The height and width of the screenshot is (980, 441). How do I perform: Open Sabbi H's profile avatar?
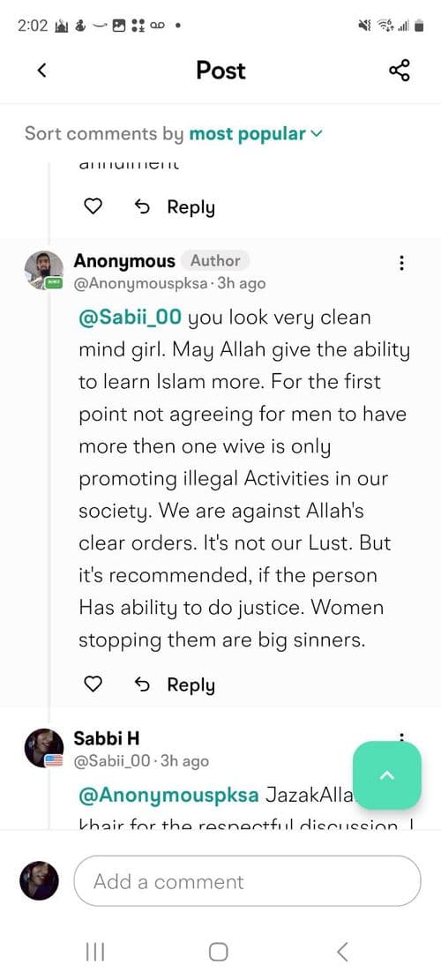[44, 748]
